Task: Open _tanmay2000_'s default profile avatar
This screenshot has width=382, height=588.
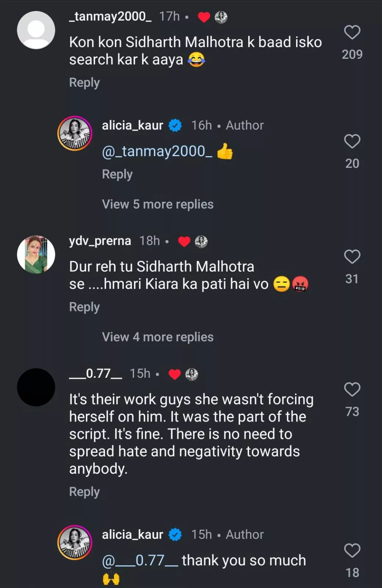Action: 36,30
